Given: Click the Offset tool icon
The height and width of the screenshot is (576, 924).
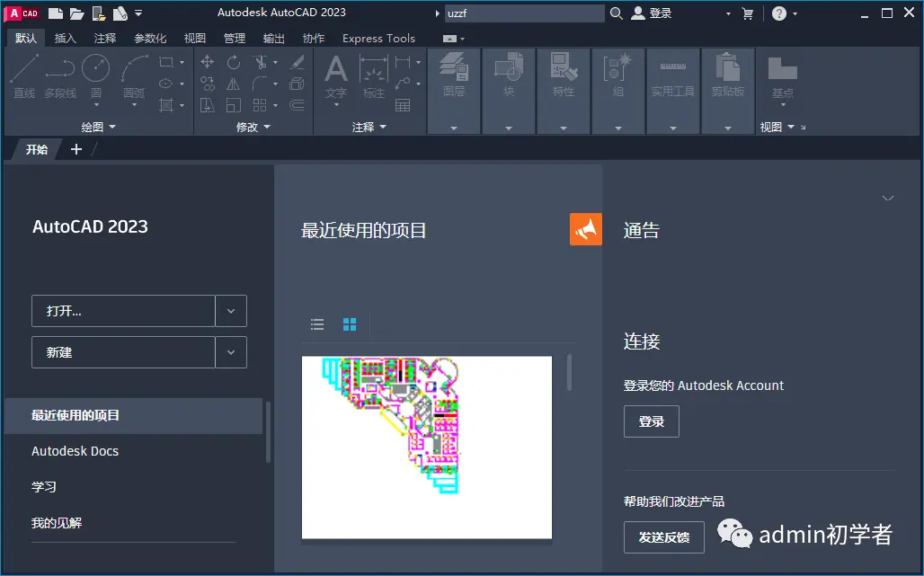Looking at the screenshot, I should coord(297,105).
